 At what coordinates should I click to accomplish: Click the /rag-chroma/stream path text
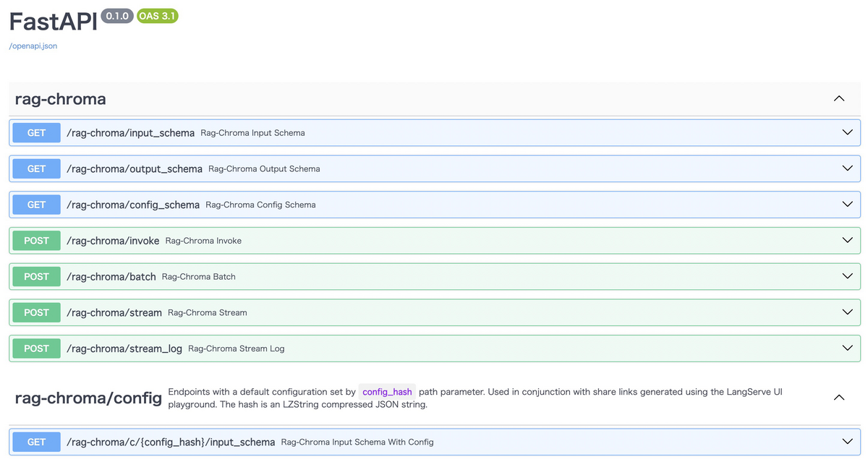point(114,312)
